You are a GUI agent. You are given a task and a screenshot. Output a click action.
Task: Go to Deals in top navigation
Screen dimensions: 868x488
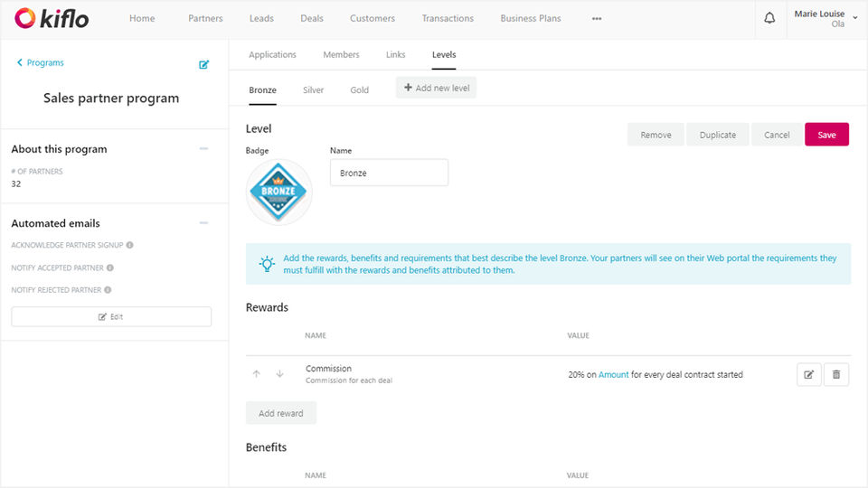(x=314, y=18)
